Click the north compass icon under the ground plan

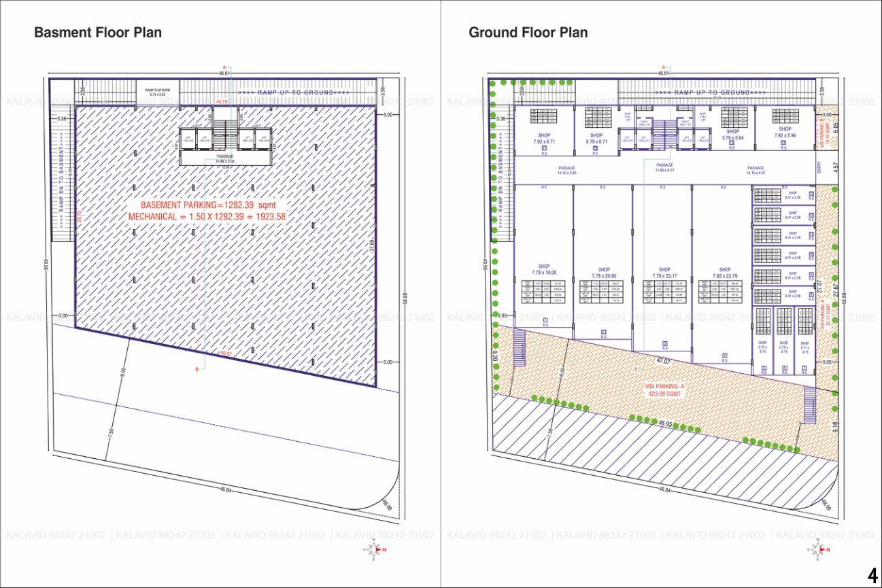819,549
